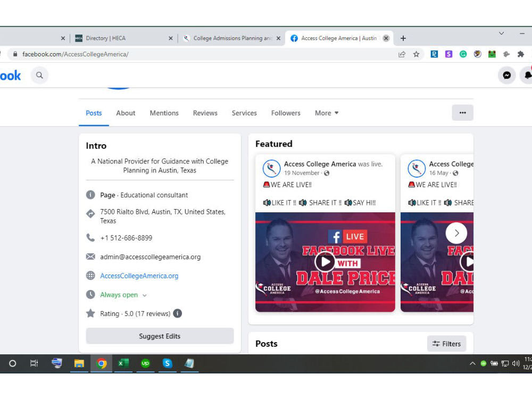
Task: Click Access College America name on live post
Action: (x=320, y=164)
